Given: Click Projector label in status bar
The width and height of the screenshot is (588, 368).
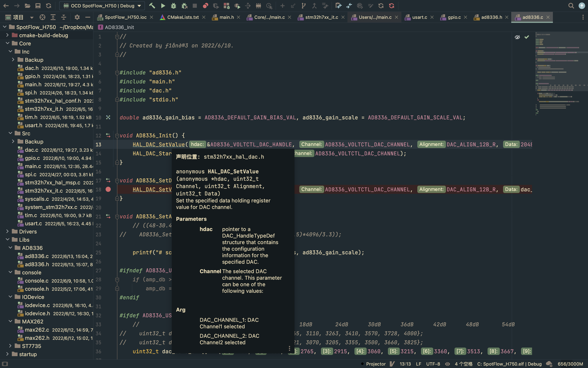Looking at the screenshot, I should coord(376,364).
